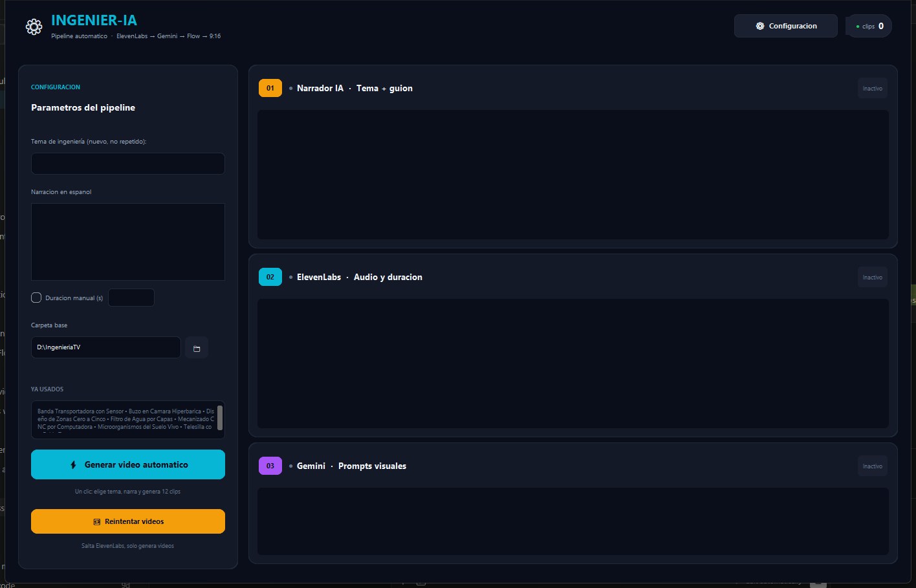Click the Ya usados topics text box
Viewport: 916px width, 588px height.
click(128, 420)
